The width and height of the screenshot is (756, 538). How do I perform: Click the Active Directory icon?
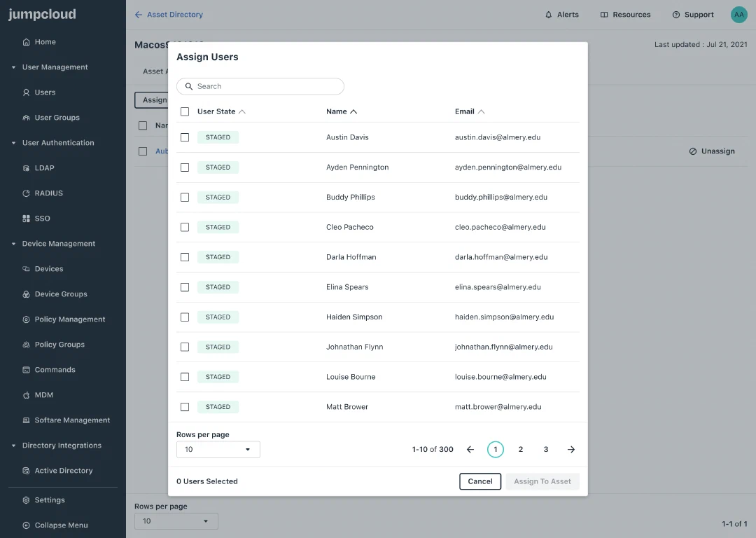click(x=26, y=471)
